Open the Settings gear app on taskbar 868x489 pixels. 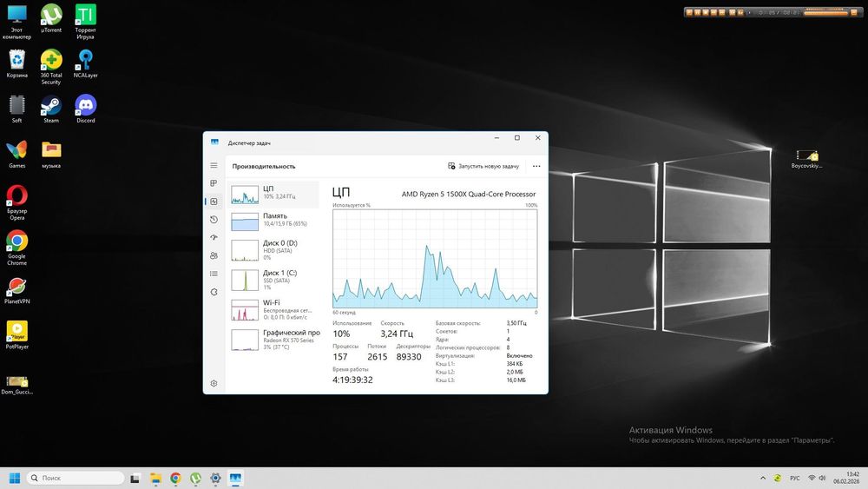pyautogui.click(x=215, y=479)
